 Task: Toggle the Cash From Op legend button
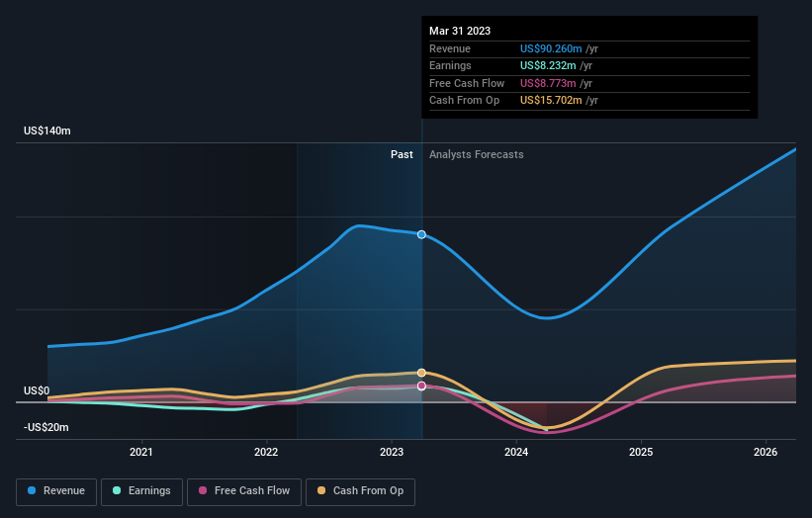pyautogui.click(x=360, y=491)
